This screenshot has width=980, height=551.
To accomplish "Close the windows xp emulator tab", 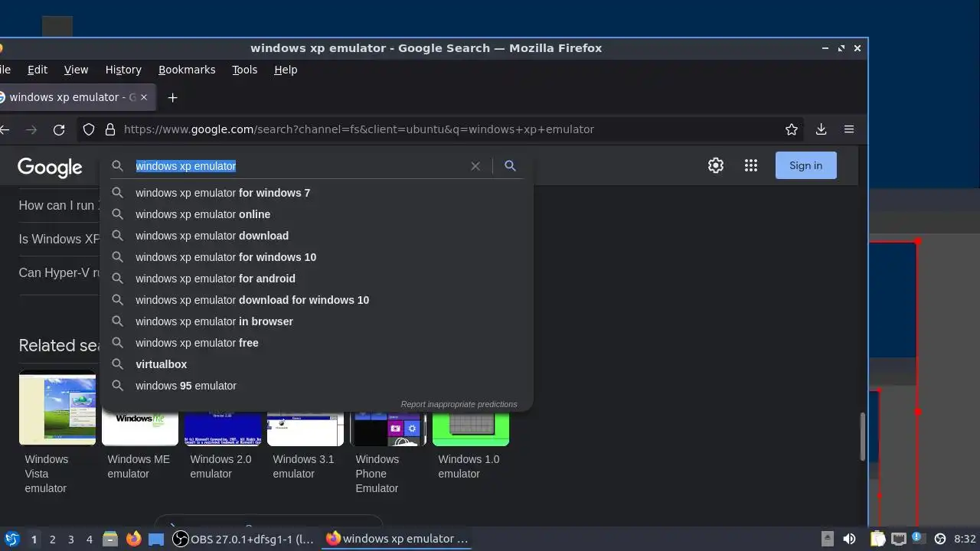I will [x=144, y=97].
